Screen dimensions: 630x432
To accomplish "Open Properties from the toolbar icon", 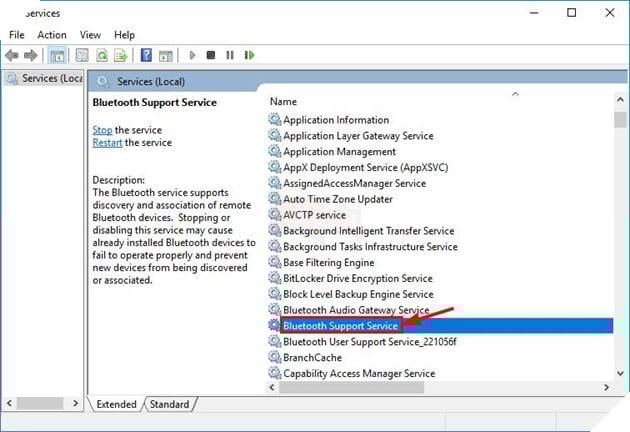I will pyautogui.click(x=81, y=55).
